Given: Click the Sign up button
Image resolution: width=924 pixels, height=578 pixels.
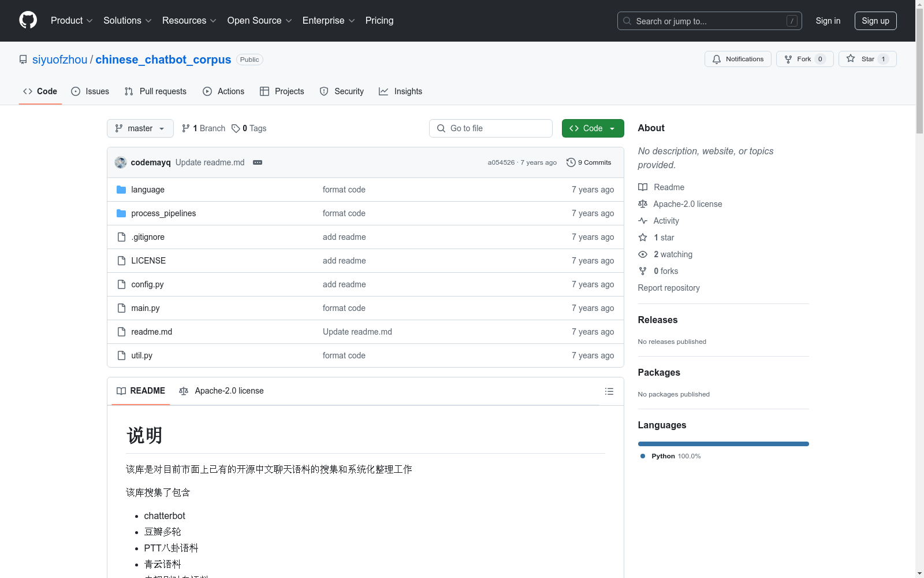Looking at the screenshot, I should 875,21.
